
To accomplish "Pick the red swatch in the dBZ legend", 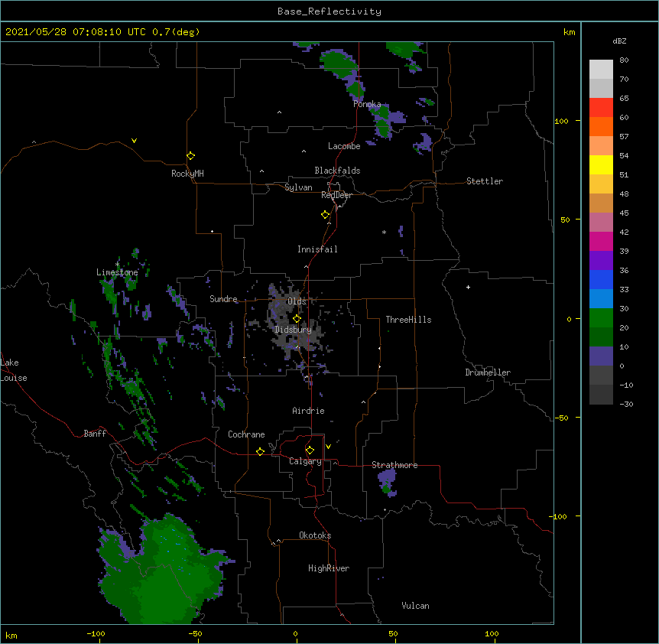I will pyautogui.click(x=601, y=108).
